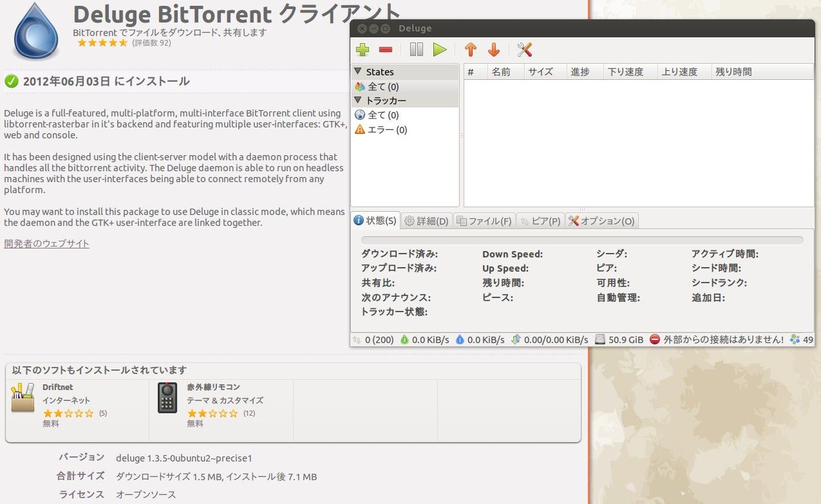The height and width of the screenshot is (504, 821).
Task: Open the オプション(O) tab
Action: pos(601,221)
